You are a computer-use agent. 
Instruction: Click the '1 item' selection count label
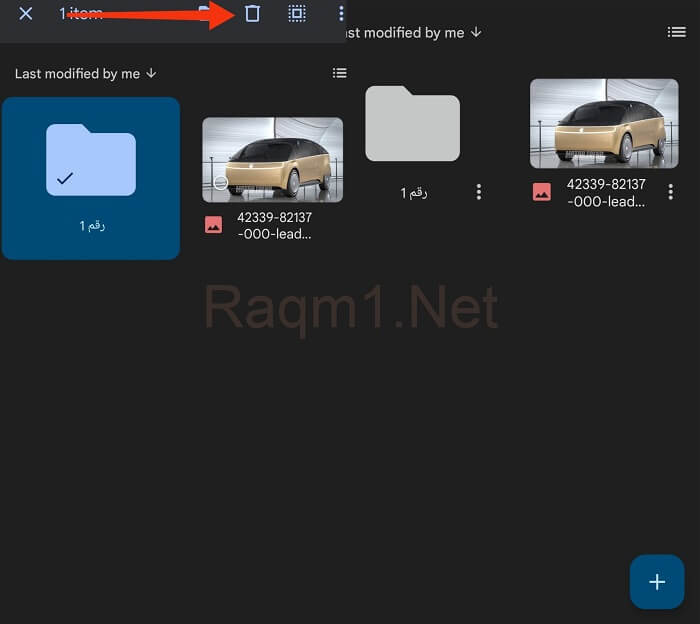point(81,14)
